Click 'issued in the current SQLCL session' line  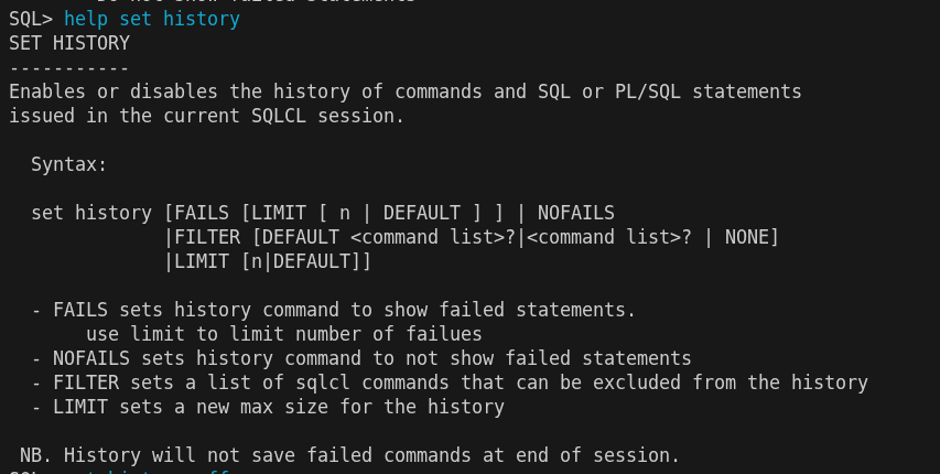207,116
